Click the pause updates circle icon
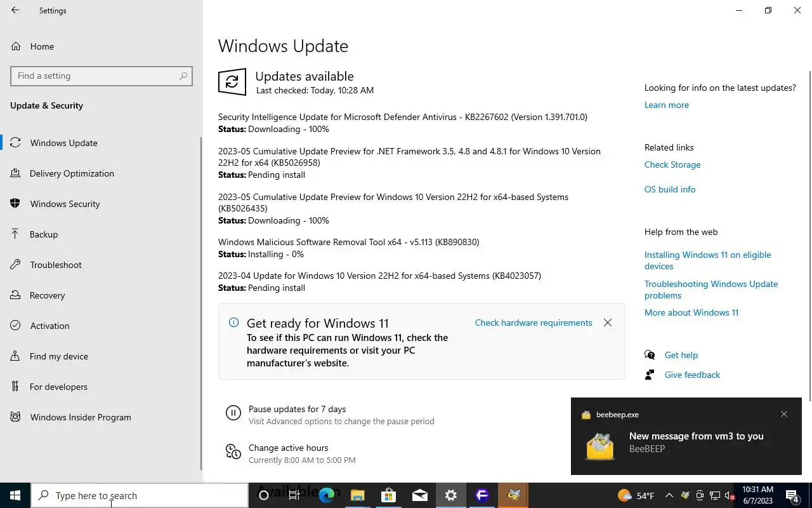812x508 pixels. (233, 413)
